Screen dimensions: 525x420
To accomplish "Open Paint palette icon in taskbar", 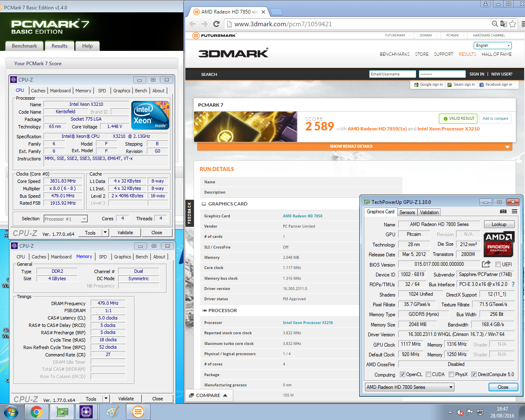I will click(x=112, y=412).
